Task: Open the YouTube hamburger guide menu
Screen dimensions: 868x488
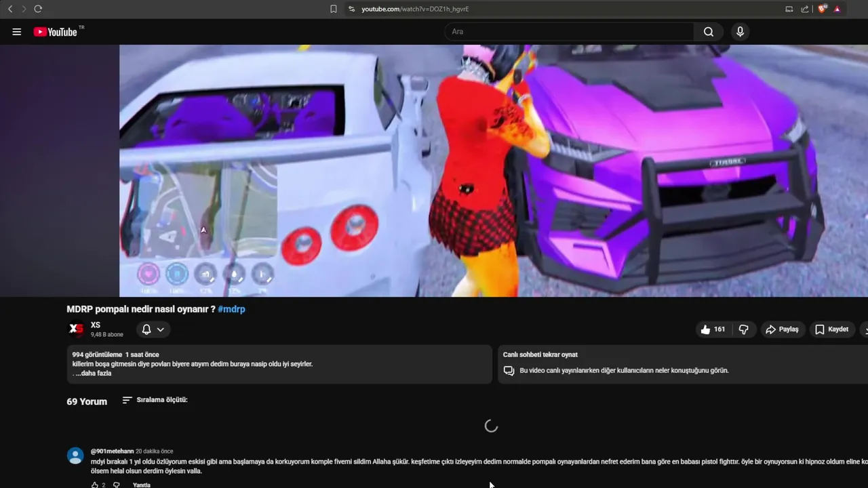Action: click(17, 32)
